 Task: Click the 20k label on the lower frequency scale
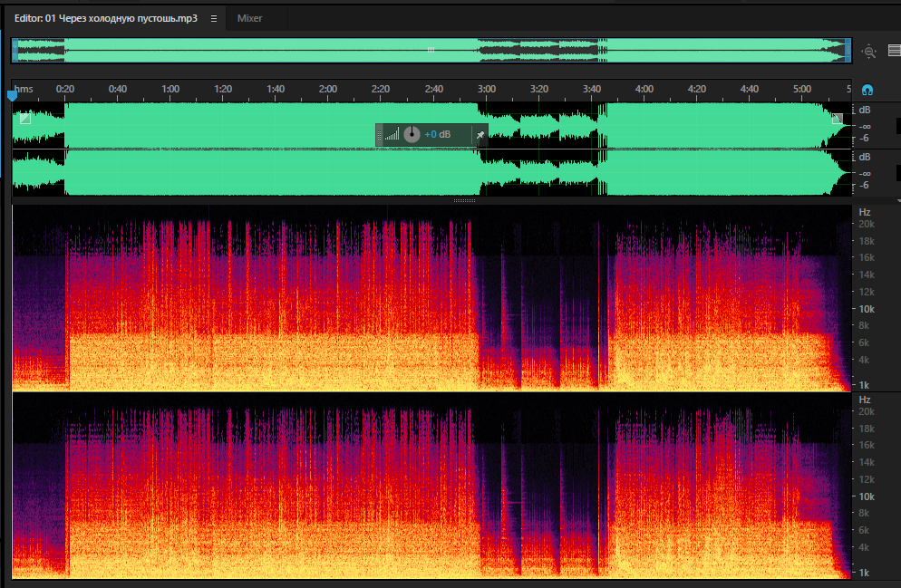(x=867, y=411)
